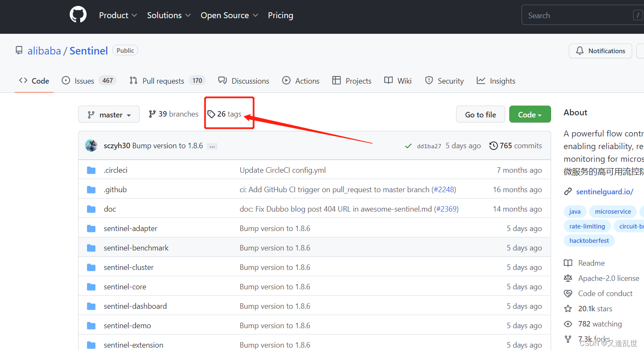Click the folder icon for sentinel-dashboard
Viewport: 644px width, 351px height.
[x=91, y=306]
